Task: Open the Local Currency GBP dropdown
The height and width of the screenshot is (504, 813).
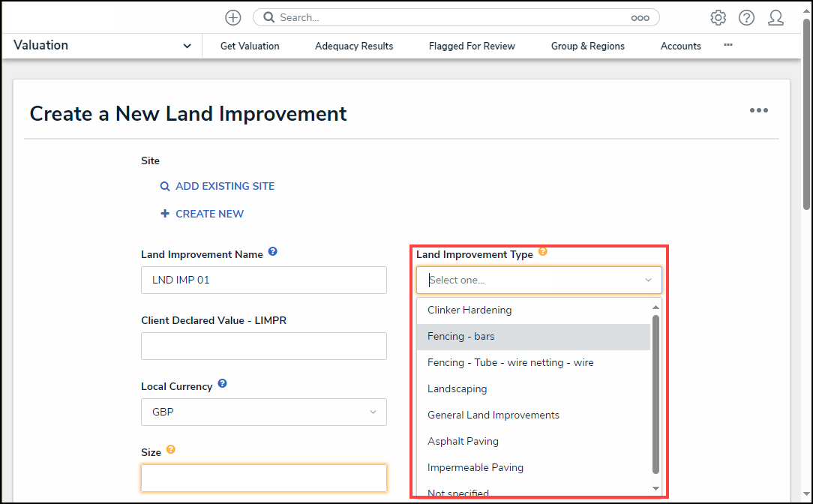Action: [x=264, y=412]
